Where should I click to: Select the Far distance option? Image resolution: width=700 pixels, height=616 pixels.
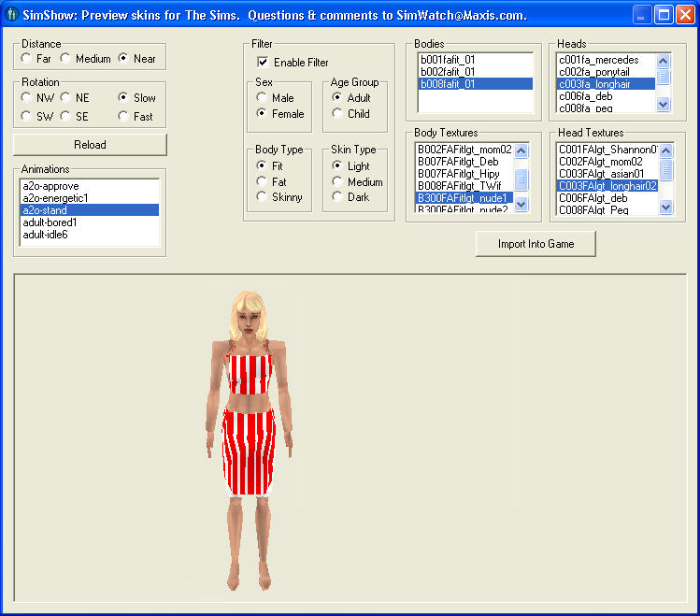click(36, 59)
